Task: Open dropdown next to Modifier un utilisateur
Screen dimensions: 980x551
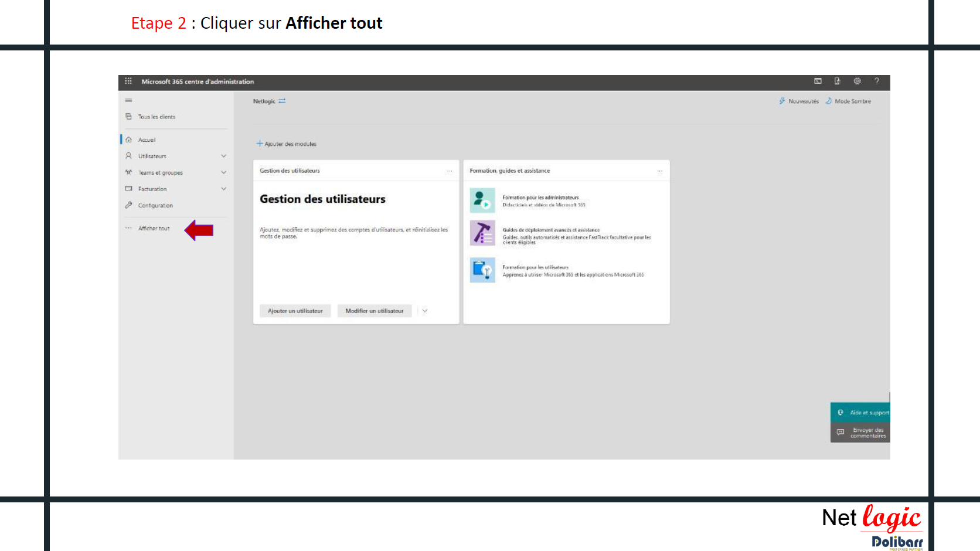Action: pyautogui.click(x=425, y=311)
